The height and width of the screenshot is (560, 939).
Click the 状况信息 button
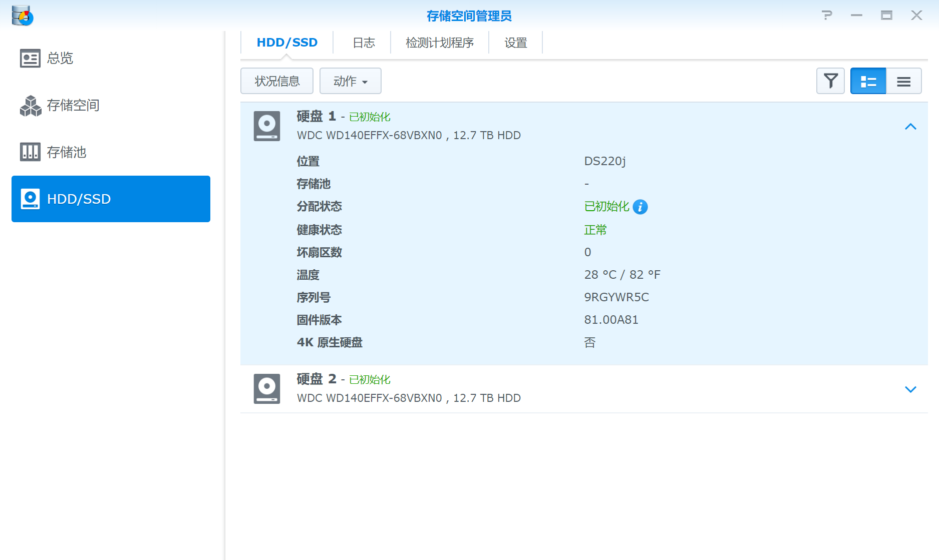coord(277,81)
